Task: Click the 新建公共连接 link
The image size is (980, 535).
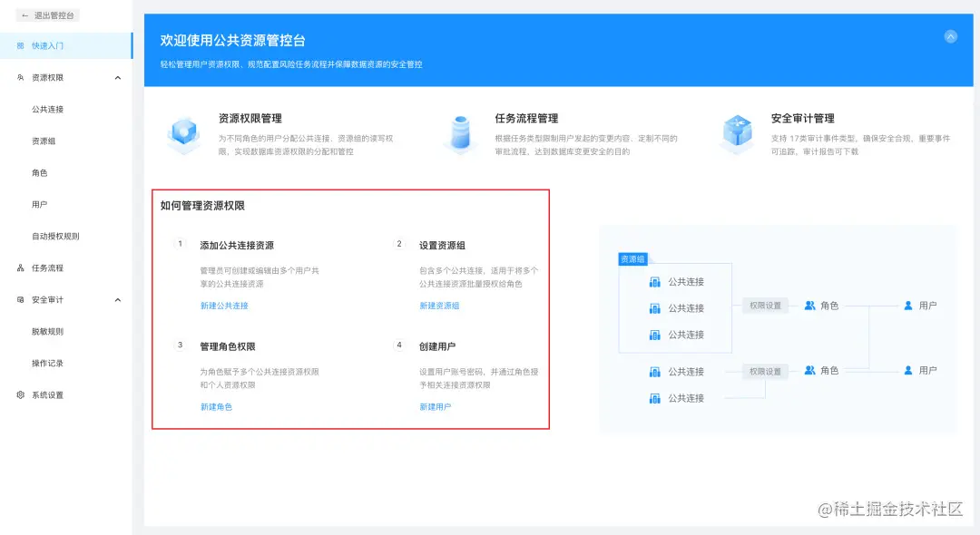Action: [x=224, y=306]
